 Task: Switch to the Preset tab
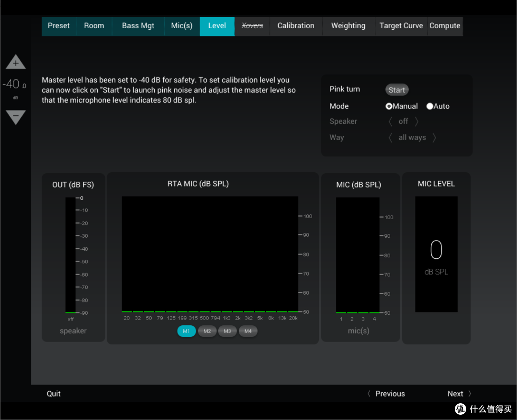tap(59, 26)
